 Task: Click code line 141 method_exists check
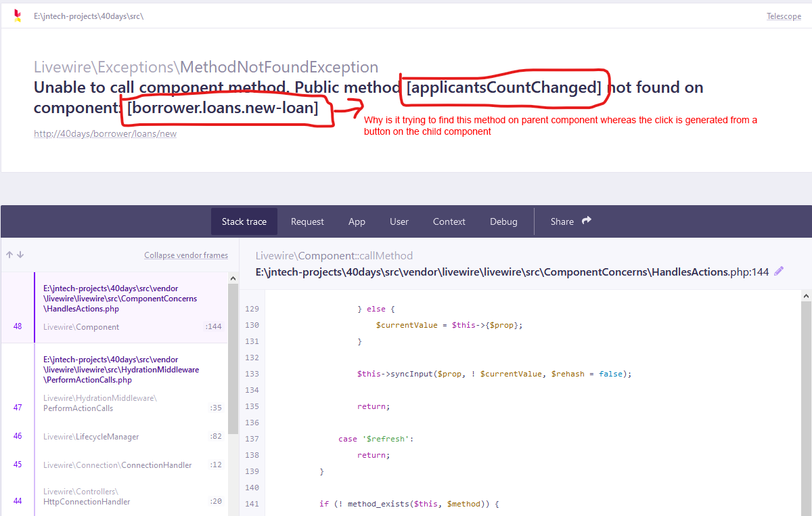(x=409, y=504)
